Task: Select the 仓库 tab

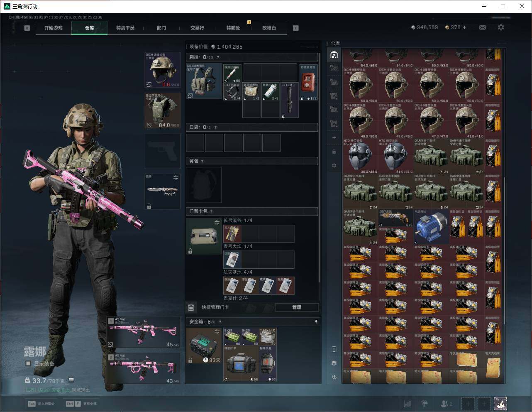Action: click(90, 28)
